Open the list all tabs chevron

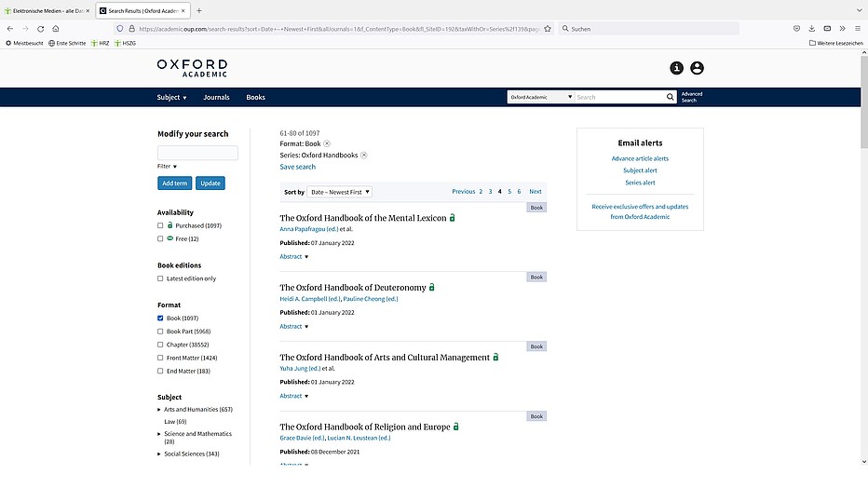pos(859,10)
